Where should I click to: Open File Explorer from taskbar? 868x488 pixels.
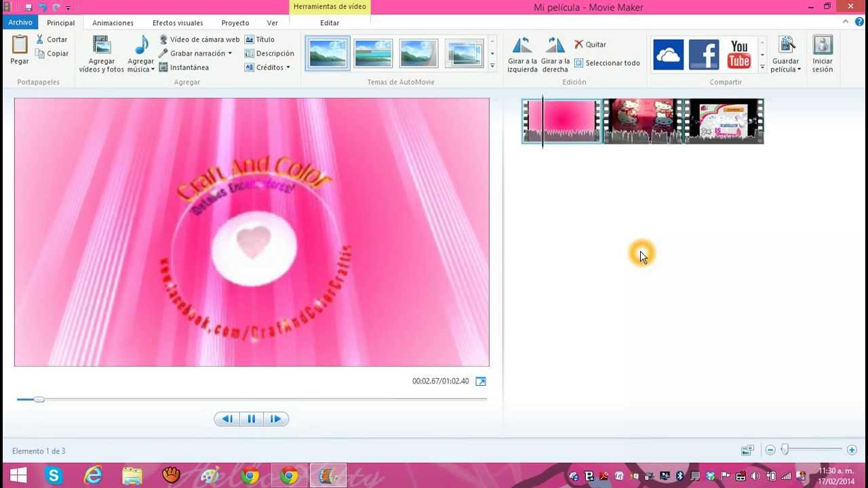tap(132, 476)
